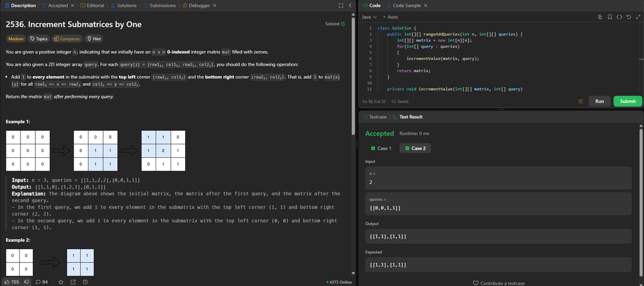This screenshot has width=644, height=286.
Task: Click the Ln 16, Col 32 indicator
Action: point(375,101)
